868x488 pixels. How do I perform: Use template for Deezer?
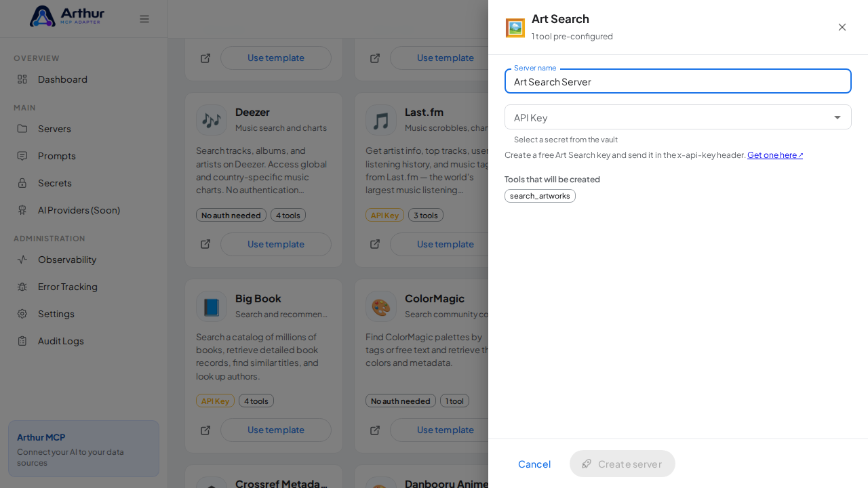[276, 244]
